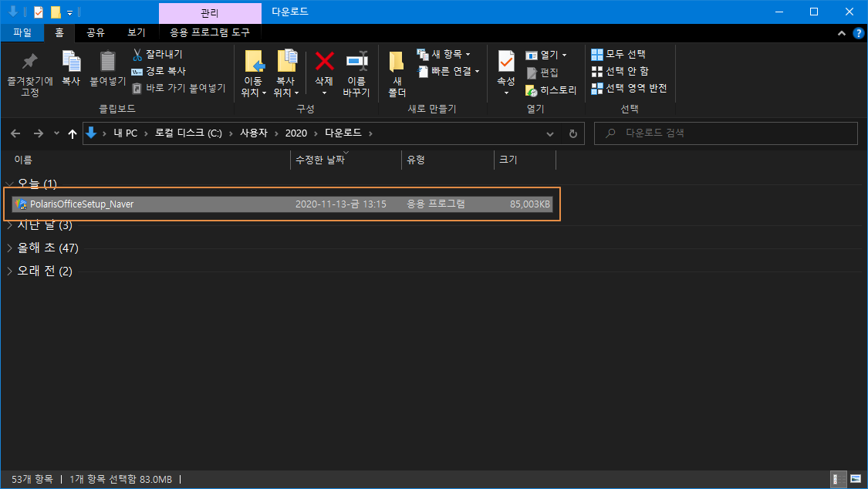The image size is (868, 489).
Task: Open 속성 options dropdown arrow
Action: pyautogui.click(x=506, y=93)
